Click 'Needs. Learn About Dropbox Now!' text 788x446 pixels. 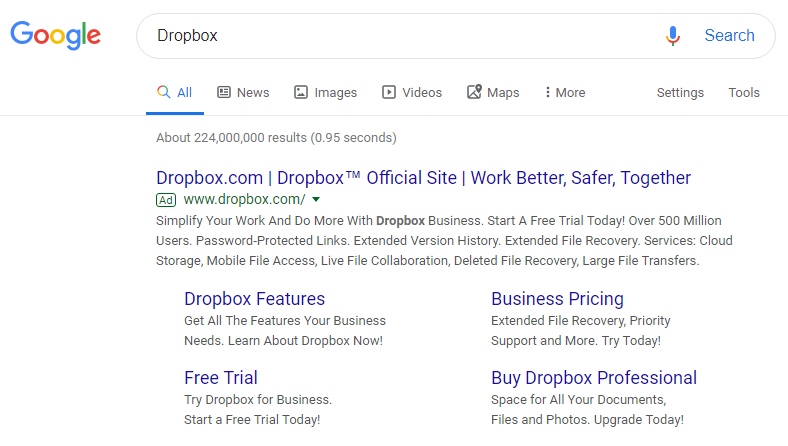[x=283, y=341]
